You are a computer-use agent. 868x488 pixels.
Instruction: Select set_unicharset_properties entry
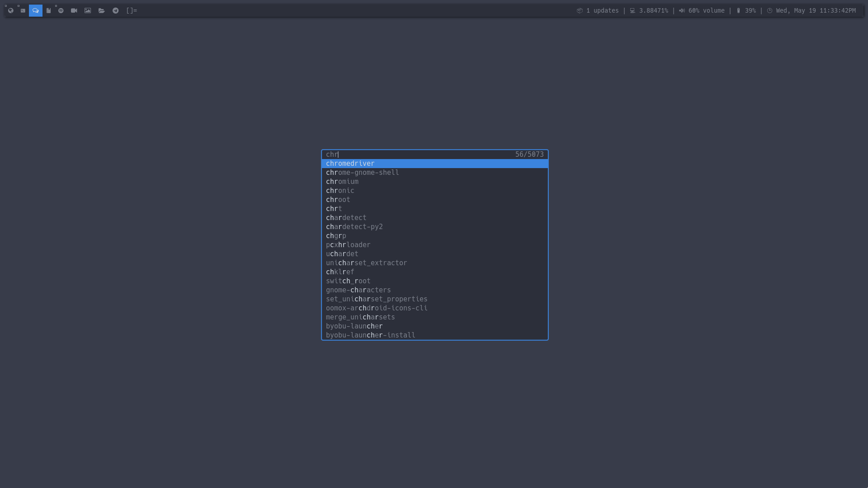435,299
